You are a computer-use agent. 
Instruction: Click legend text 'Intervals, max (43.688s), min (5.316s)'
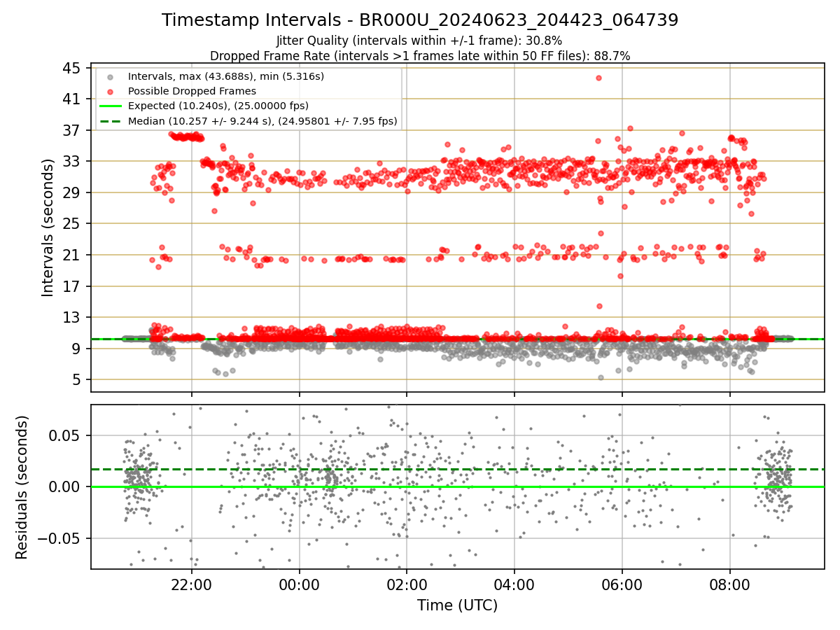tap(226, 76)
